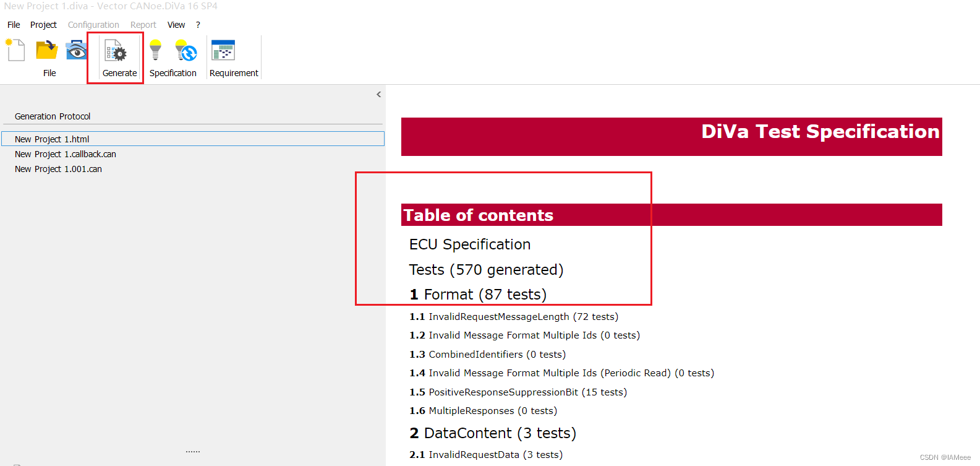Show specification with the yellow light bulb

click(x=155, y=50)
